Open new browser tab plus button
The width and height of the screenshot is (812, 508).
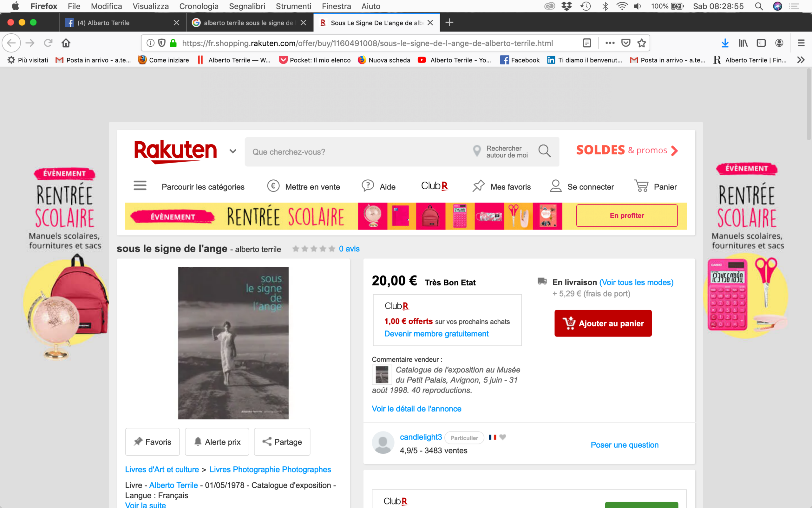click(449, 23)
